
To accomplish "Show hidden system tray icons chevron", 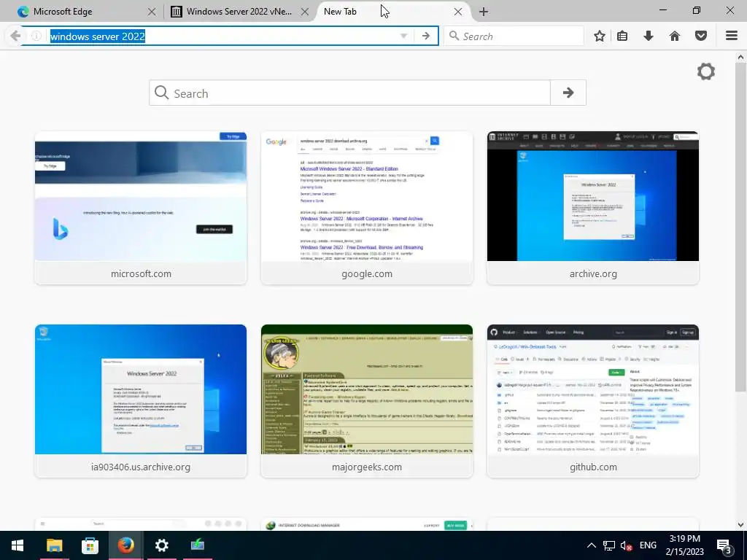I will point(591,545).
